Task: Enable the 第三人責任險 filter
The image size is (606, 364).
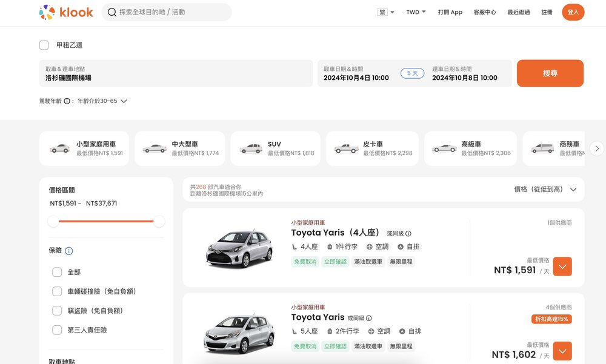Action: (x=57, y=329)
